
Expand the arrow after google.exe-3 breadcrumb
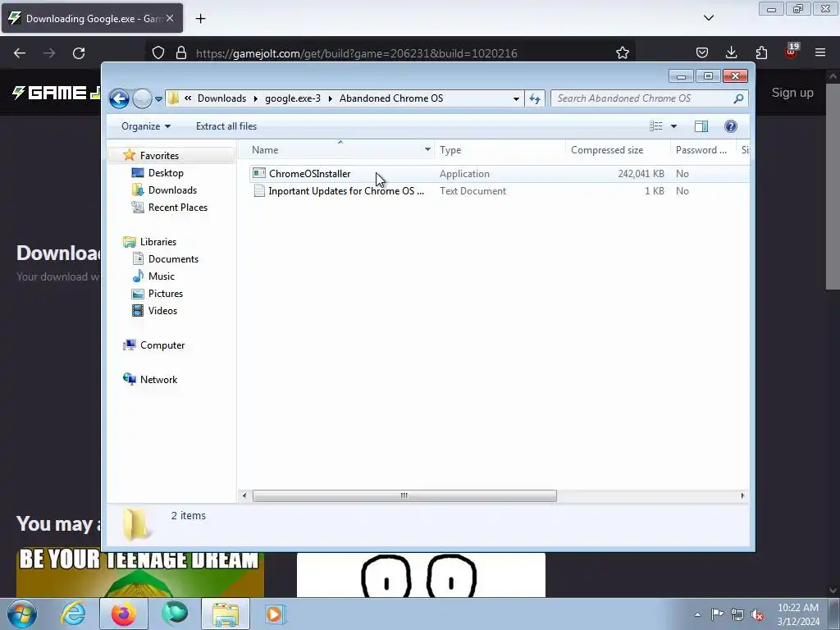coord(330,98)
